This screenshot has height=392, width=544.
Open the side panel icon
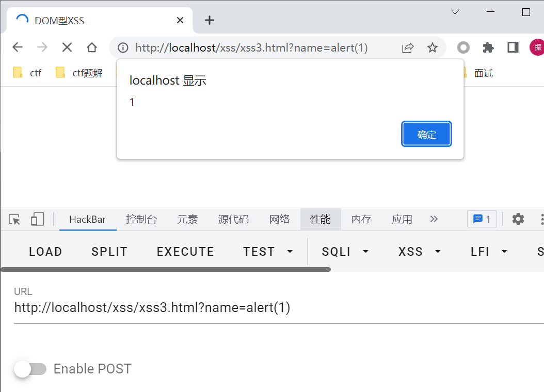click(513, 47)
